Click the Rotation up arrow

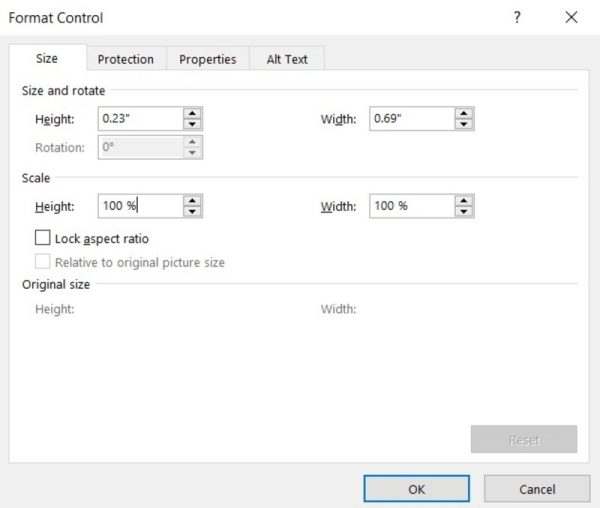[x=192, y=142]
